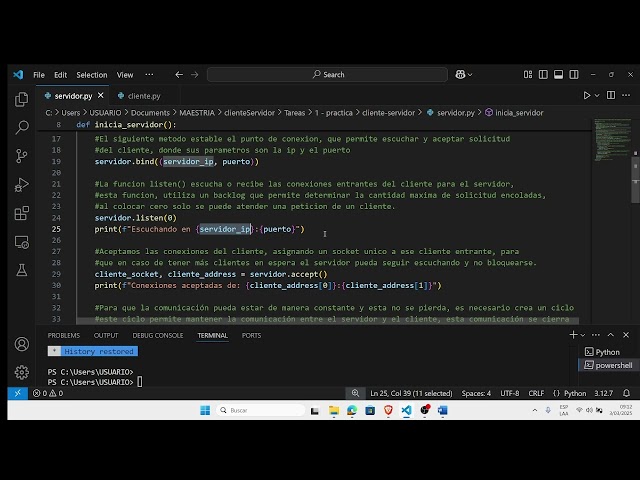Viewport: 640px width, 480px height.
Task: Toggle the bottom panel visibility
Action: (558, 74)
